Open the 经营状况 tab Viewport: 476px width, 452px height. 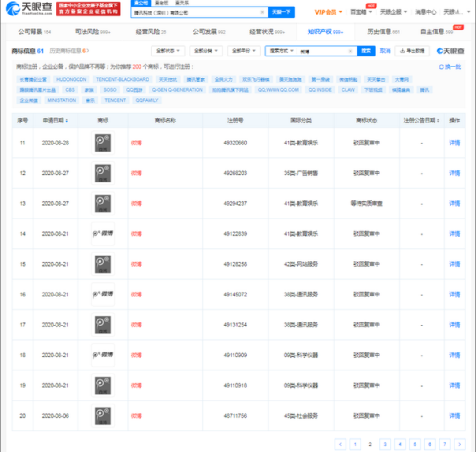pyautogui.click(x=267, y=32)
